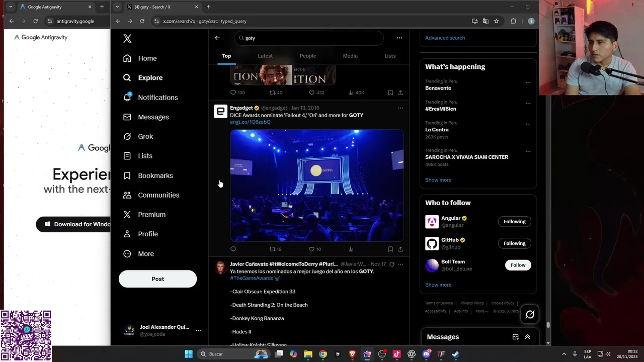Open More menu in the X sidebar
Screen dimensions: 644x362
point(139,254)
